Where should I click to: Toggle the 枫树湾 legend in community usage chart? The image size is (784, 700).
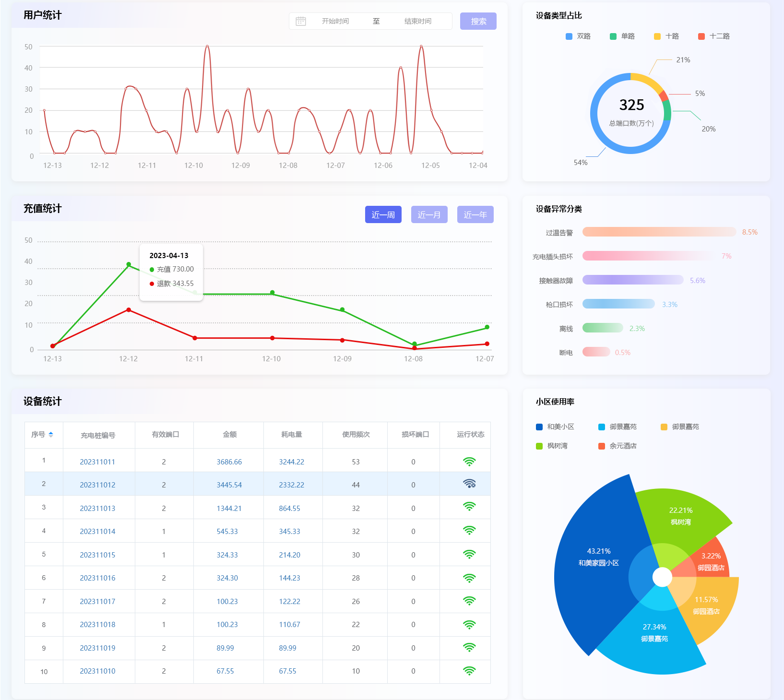click(x=552, y=446)
